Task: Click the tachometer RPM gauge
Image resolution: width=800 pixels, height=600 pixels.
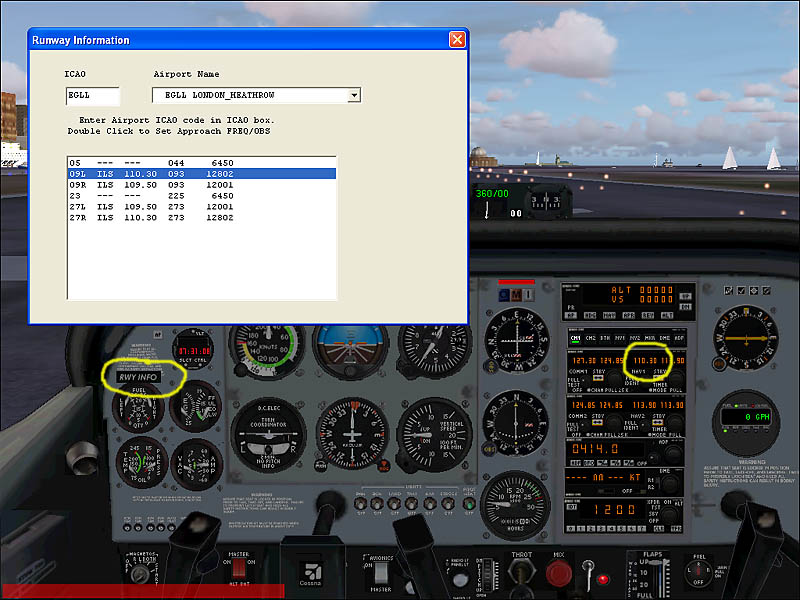Action: click(515, 506)
